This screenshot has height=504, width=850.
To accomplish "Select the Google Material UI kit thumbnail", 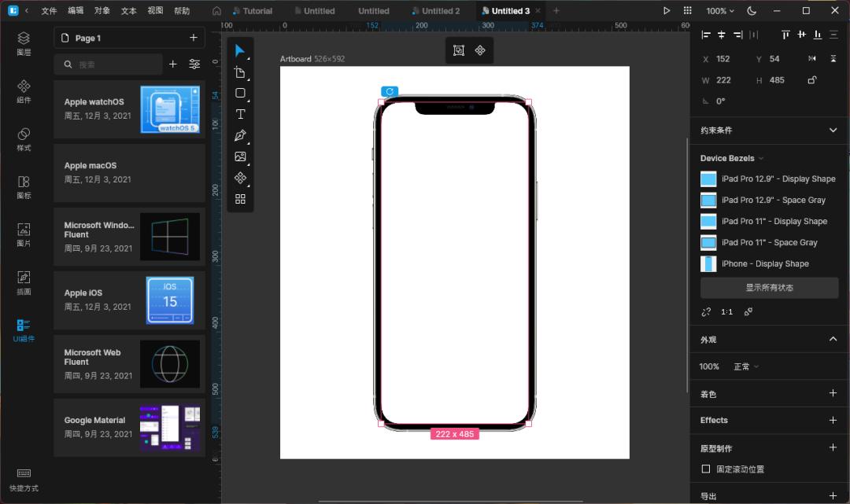I will click(x=170, y=428).
